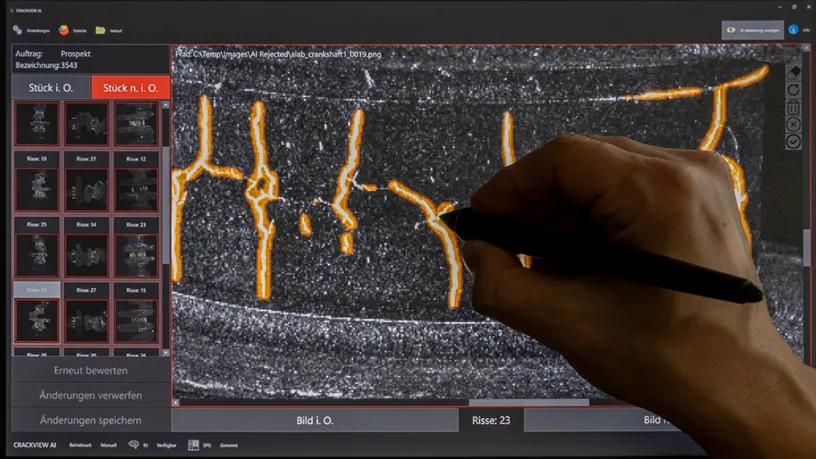Switch to the Stück n. i. O. tab
Screen dimensions: 816x459
[130, 87]
